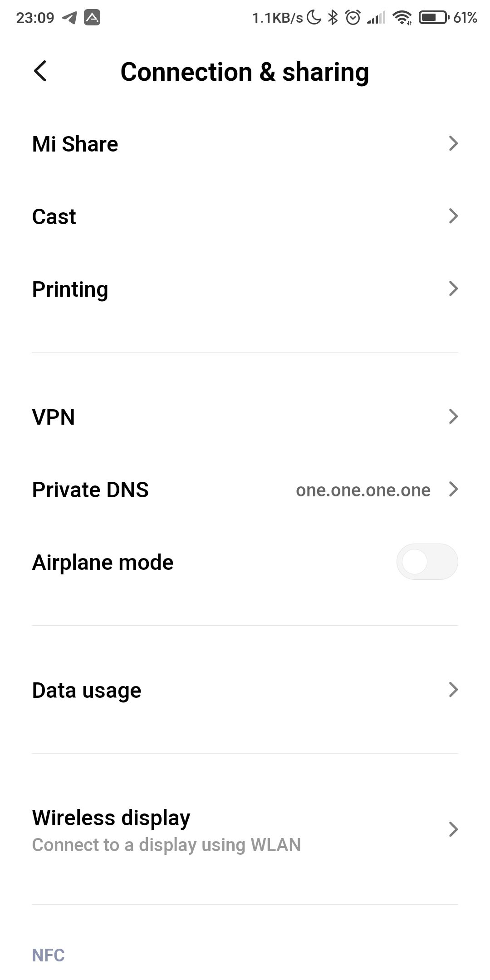The height and width of the screenshot is (980, 490).
Task: Open the VPN settings
Action: [x=54, y=417]
